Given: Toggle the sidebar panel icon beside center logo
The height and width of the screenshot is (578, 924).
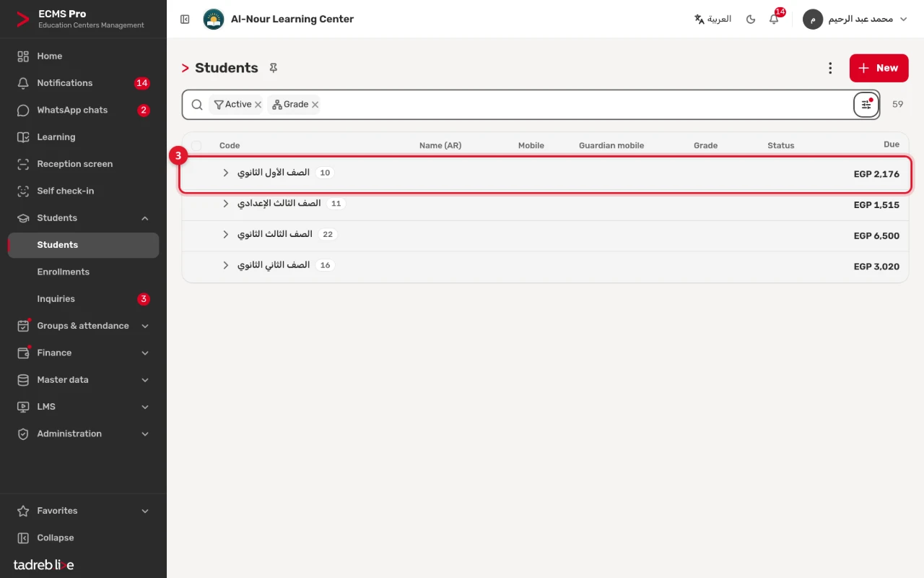Looking at the screenshot, I should (185, 20).
